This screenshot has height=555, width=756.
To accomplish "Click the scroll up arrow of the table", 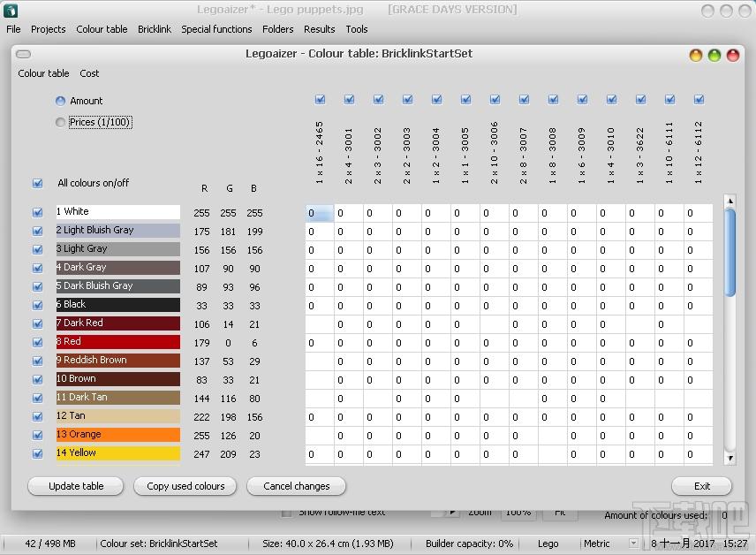I will (x=730, y=201).
